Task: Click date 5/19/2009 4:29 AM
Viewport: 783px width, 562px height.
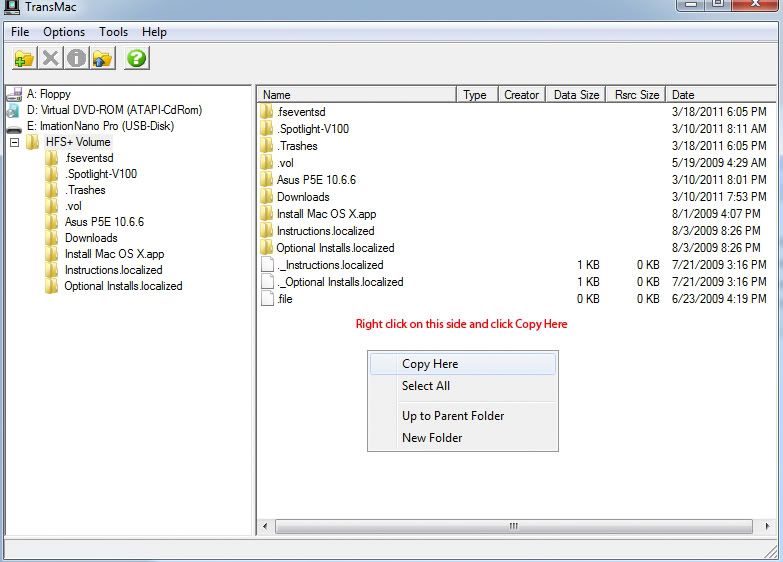Action: pyautogui.click(x=719, y=162)
